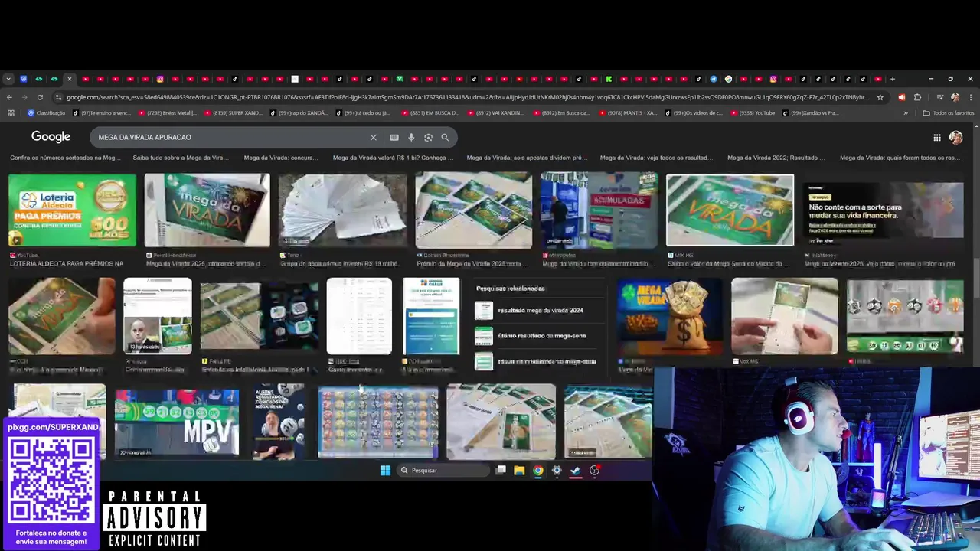The height and width of the screenshot is (551, 980).
Task: Expand the bookmarks overflow chevron
Action: click(906, 113)
